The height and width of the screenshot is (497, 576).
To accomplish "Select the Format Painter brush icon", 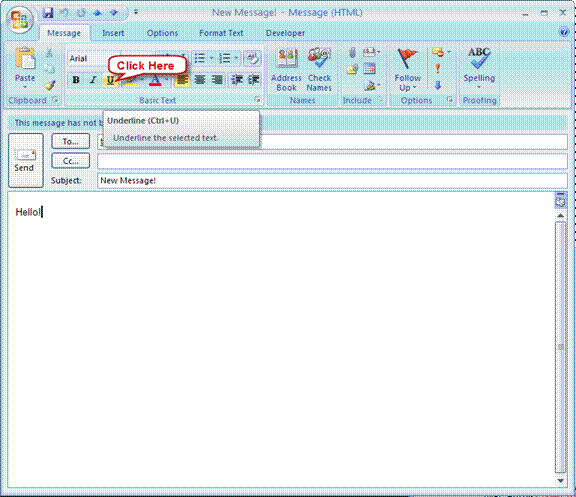I will click(x=50, y=85).
